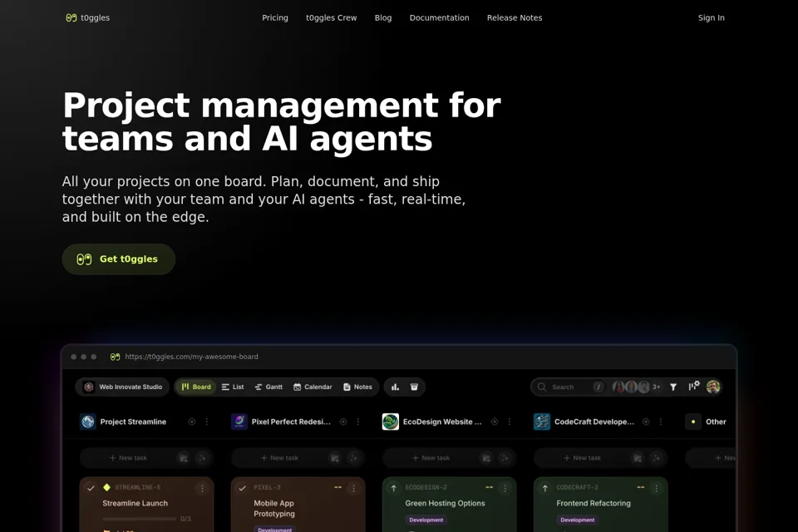Click the yellow diamond milestone icon on STREAMLINE-5
Image resolution: width=798 pixels, height=532 pixels.
point(106,487)
